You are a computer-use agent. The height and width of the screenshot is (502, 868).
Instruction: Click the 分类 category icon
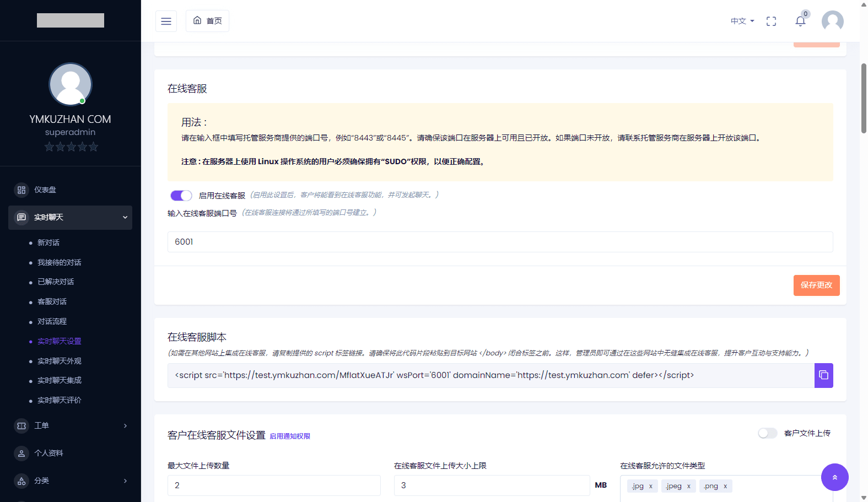point(21,481)
